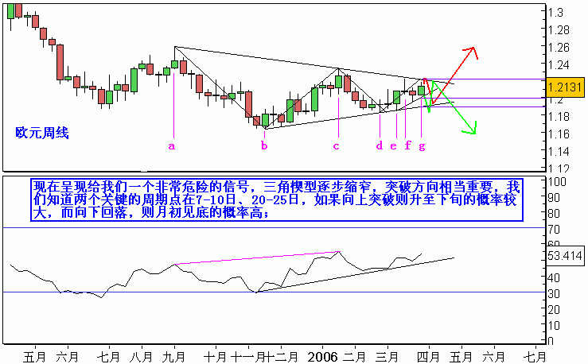The width and height of the screenshot is (588, 364).
Task: Click the 30 level on the RSI scale
Action: pyautogui.click(x=555, y=293)
